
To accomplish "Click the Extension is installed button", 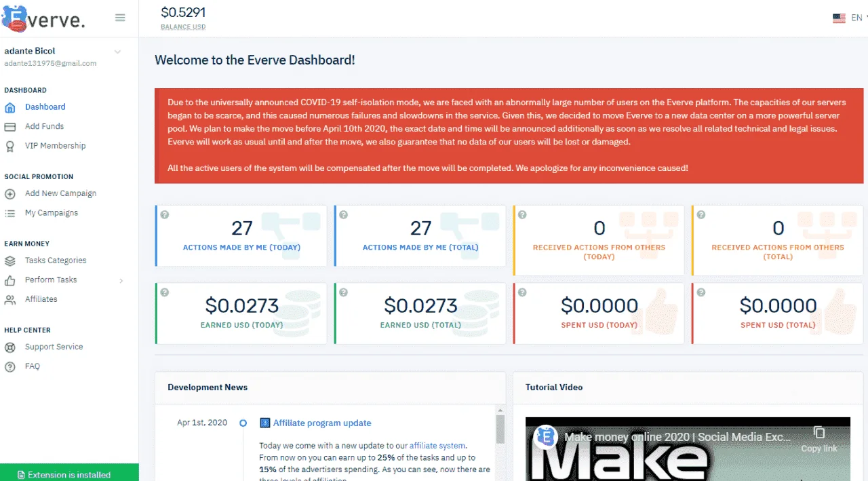I will point(69,473).
